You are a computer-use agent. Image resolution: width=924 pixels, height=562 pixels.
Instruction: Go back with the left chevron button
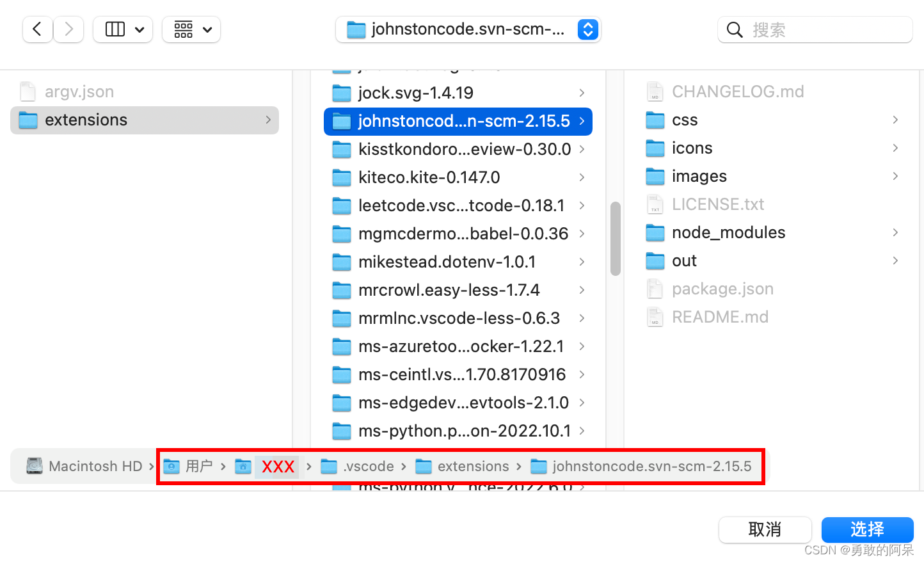coord(37,29)
